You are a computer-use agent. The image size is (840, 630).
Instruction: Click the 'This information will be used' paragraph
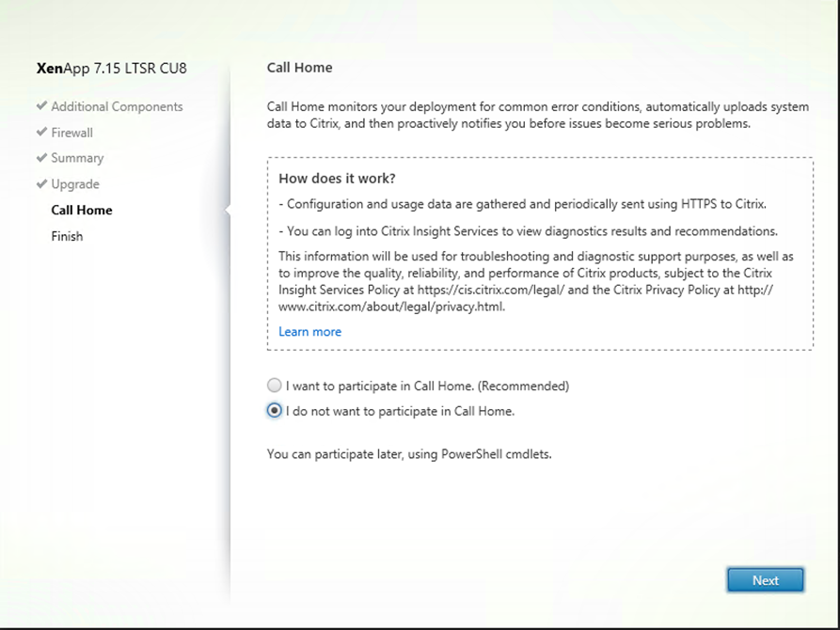pyautogui.click(x=536, y=281)
